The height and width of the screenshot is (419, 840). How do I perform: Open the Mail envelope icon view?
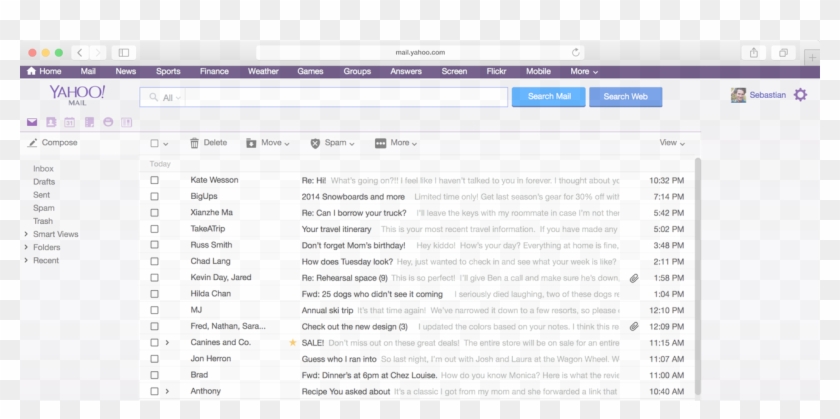(x=32, y=122)
